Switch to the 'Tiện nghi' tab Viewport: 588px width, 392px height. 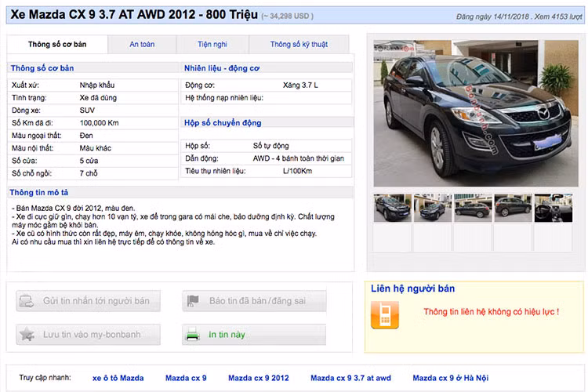(x=212, y=45)
